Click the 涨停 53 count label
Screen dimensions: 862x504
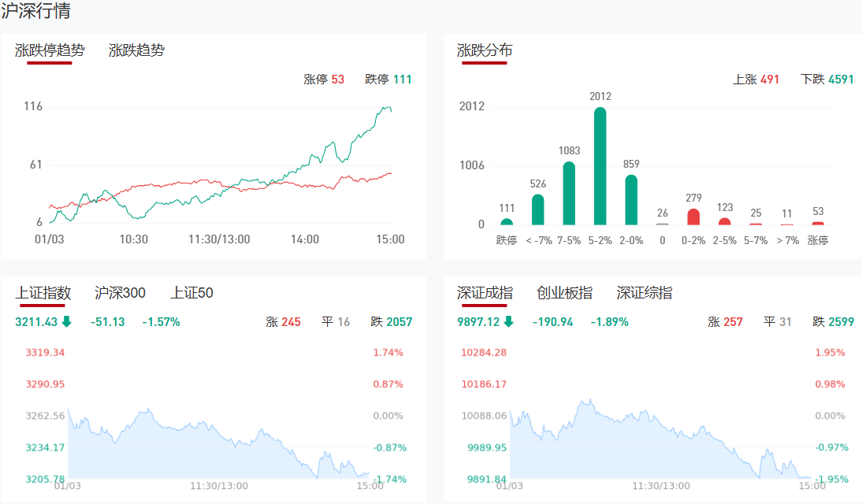[x=324, y=80]
